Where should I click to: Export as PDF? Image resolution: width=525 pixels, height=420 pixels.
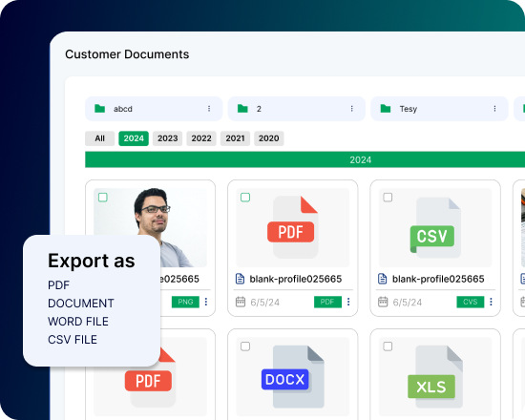[58, 285]
